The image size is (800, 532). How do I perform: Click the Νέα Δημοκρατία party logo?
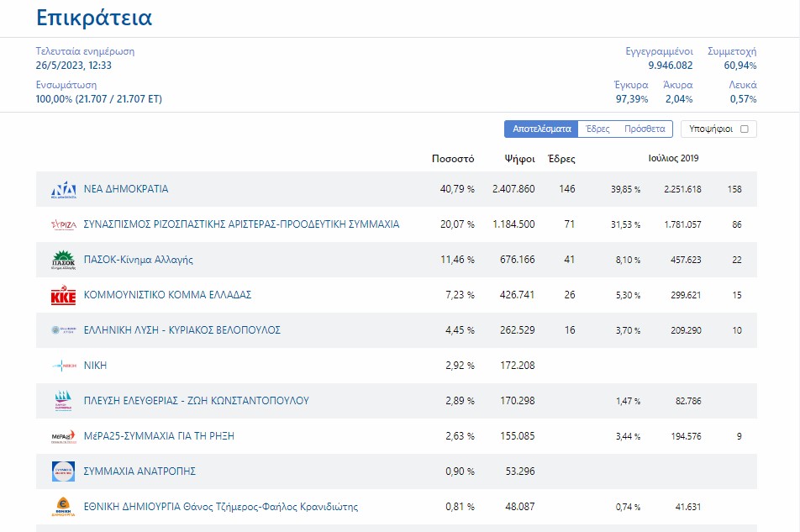pos(64,189)
